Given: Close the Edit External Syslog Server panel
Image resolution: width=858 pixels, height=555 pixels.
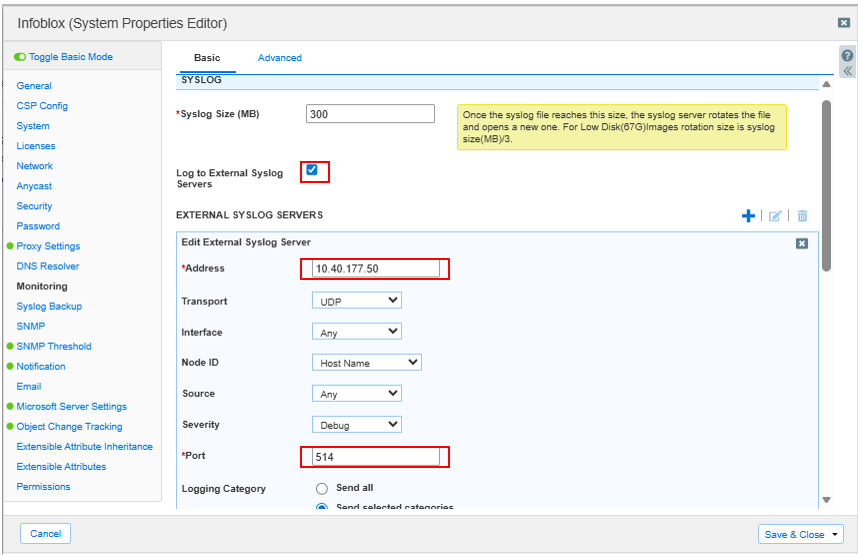Looking at the screenshot, I should tap(801, 243).
